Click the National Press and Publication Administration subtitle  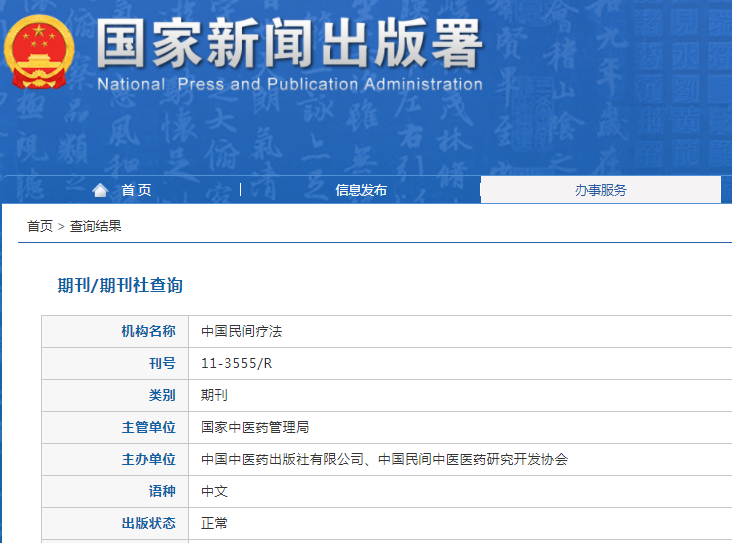pyautogui.click(x=290, y=84)
